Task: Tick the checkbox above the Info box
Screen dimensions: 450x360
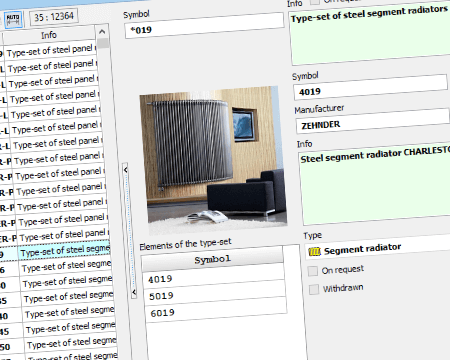Action: pos(314,2)
